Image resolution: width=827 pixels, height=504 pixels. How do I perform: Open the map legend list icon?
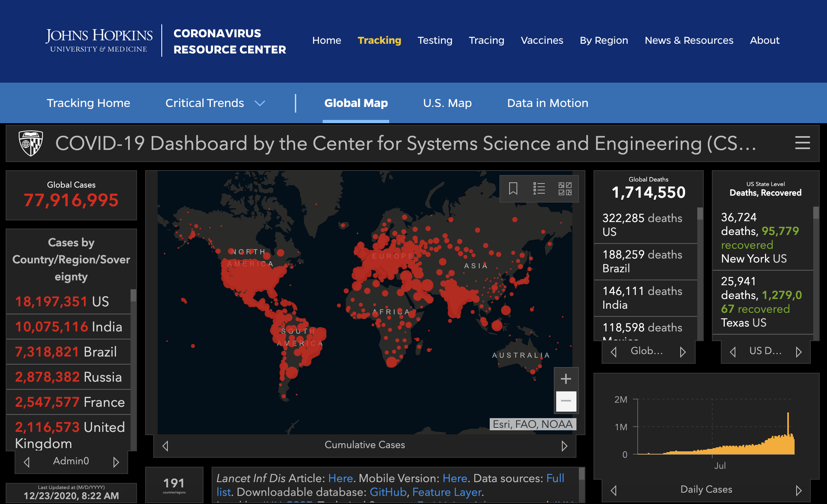tap(539, 188)
